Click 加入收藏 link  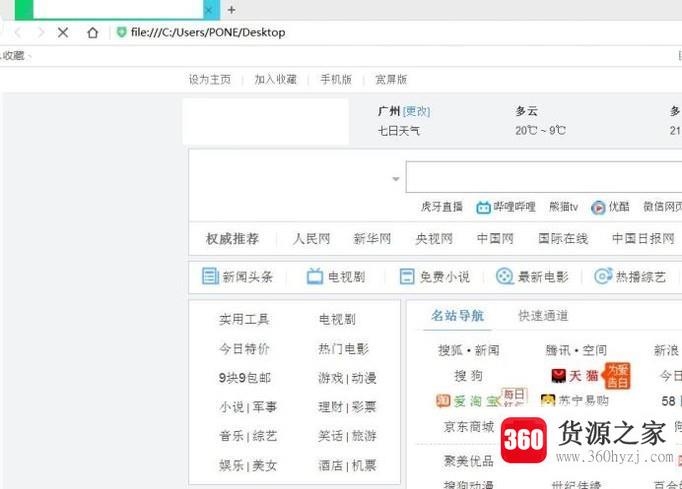275,80
